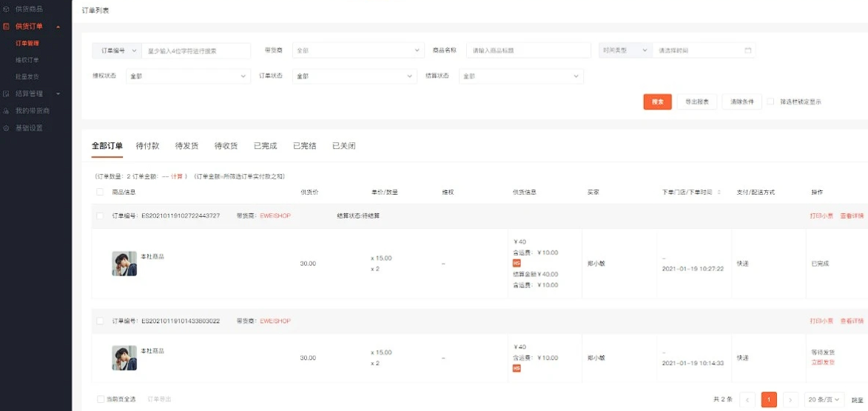868x411 pixels.
Task: Click the orange 搜索 button
Action: point(658,102)
